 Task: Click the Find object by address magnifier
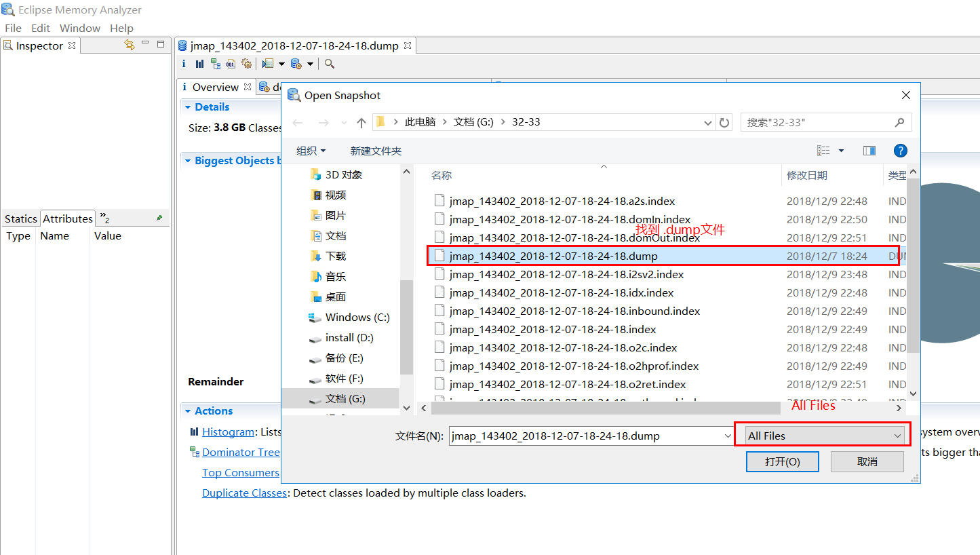[329, 64]
